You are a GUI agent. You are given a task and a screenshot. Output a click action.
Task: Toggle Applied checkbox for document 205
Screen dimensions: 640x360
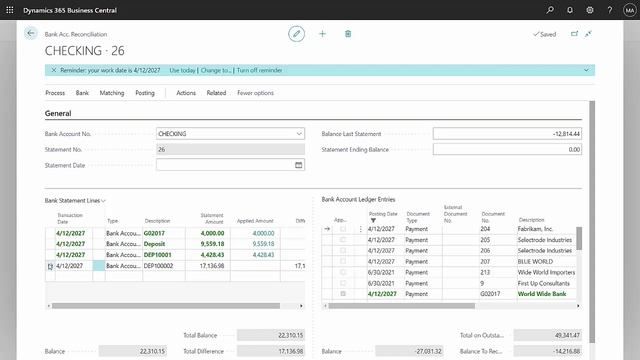343,240
